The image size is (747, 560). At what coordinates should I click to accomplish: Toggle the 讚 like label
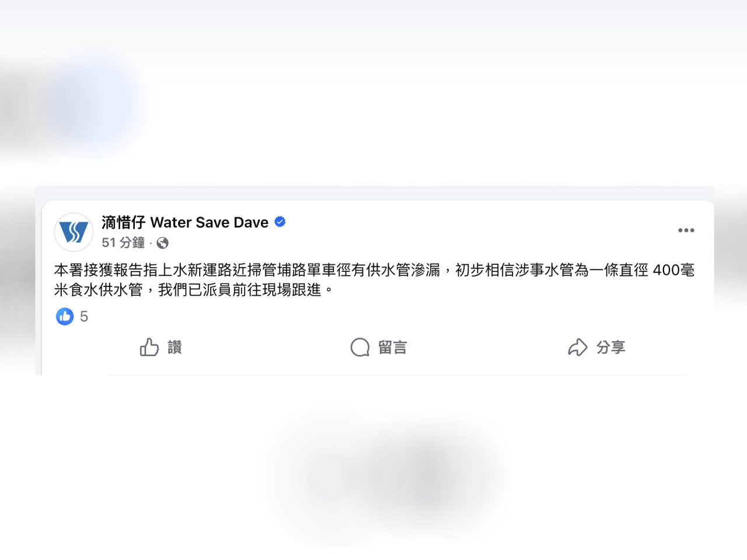[x=175, y=347]
